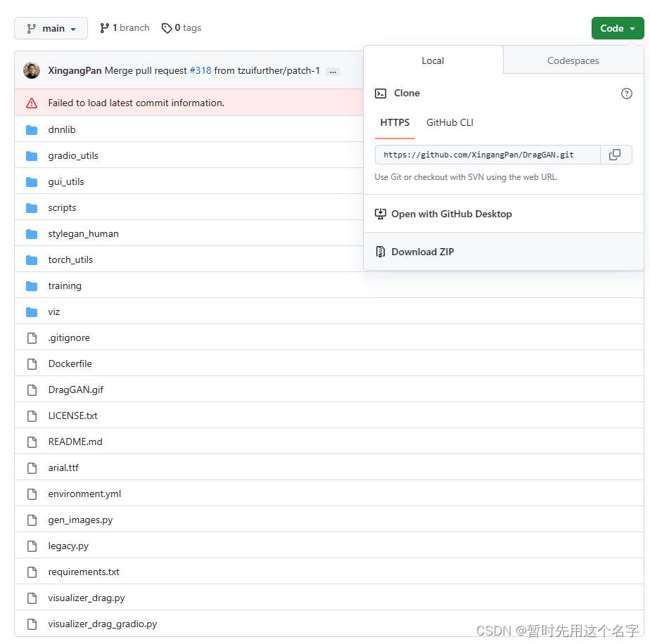Click the file icon next to DragGAN.gif

click(x=32, y=390)
